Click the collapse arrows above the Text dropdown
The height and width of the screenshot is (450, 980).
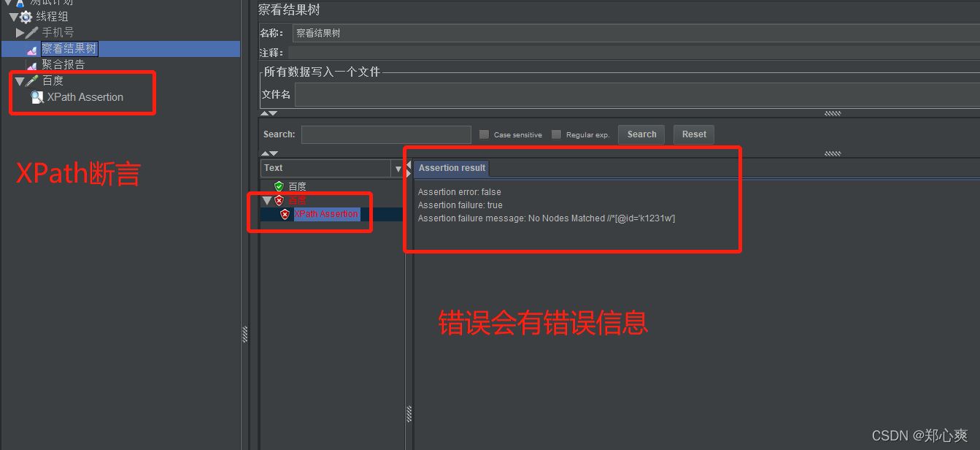[269, 153]
